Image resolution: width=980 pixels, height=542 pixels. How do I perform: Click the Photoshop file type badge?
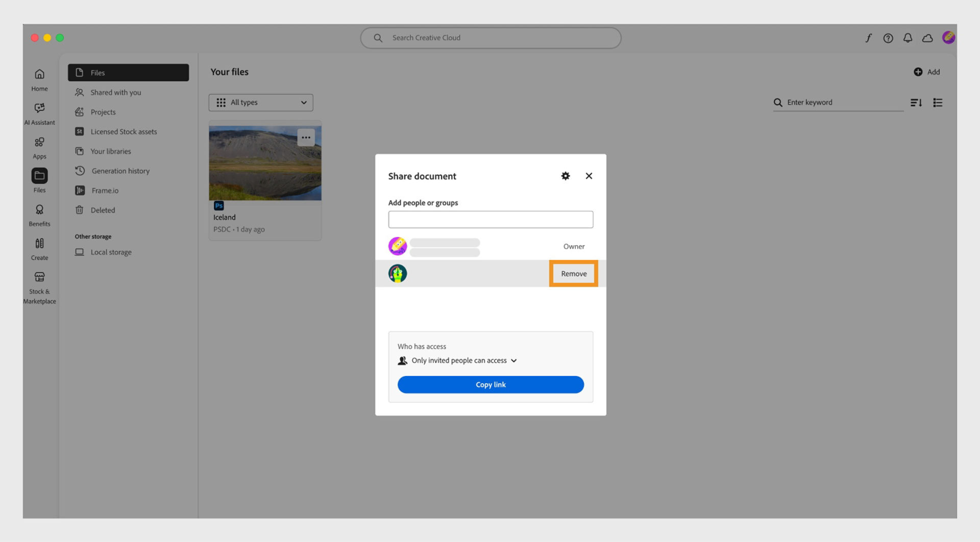tap(218, 205)
